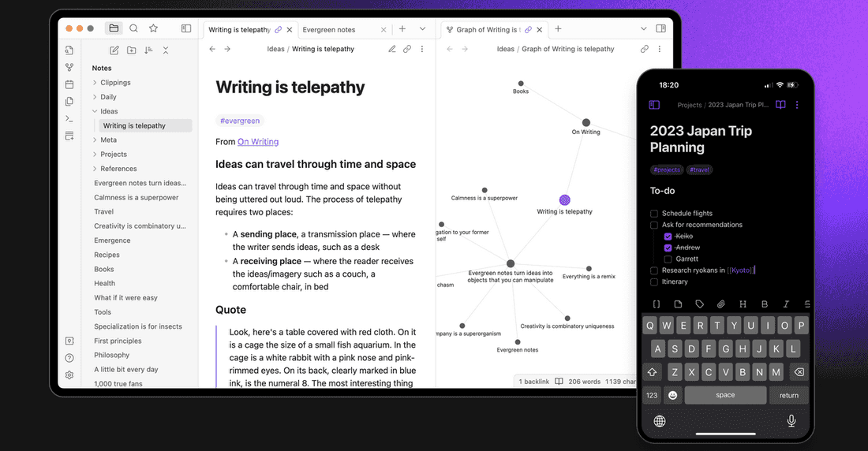Open the command palette terminal icon
This screenshot has width=868, height=451.
pyautogui.click(x=69, y=118)
